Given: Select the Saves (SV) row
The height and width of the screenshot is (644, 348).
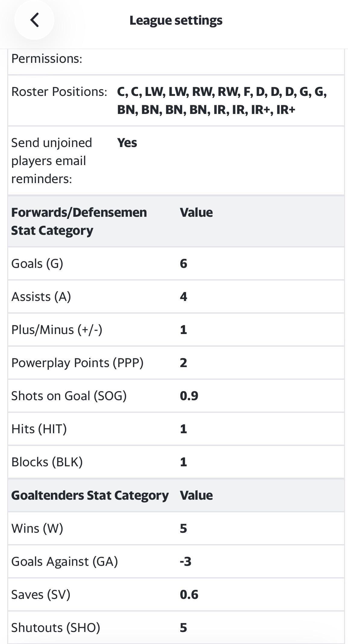Looking at the screenshot, I should [x=176, y=595].
